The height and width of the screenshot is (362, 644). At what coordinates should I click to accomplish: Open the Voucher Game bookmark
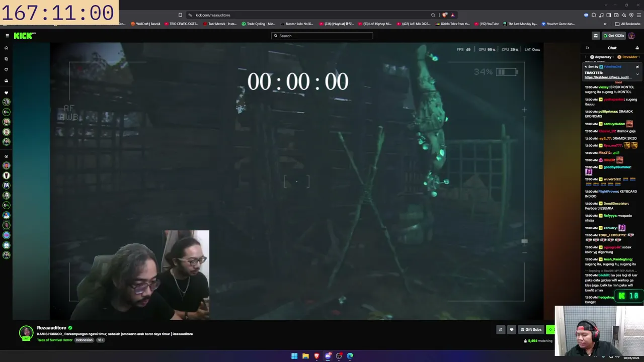coord(558,24)
